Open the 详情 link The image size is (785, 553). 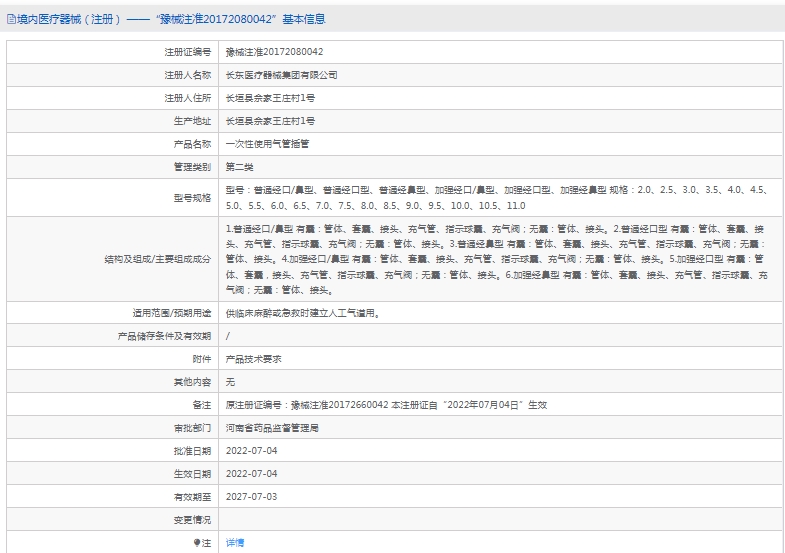tap(235, 542)
